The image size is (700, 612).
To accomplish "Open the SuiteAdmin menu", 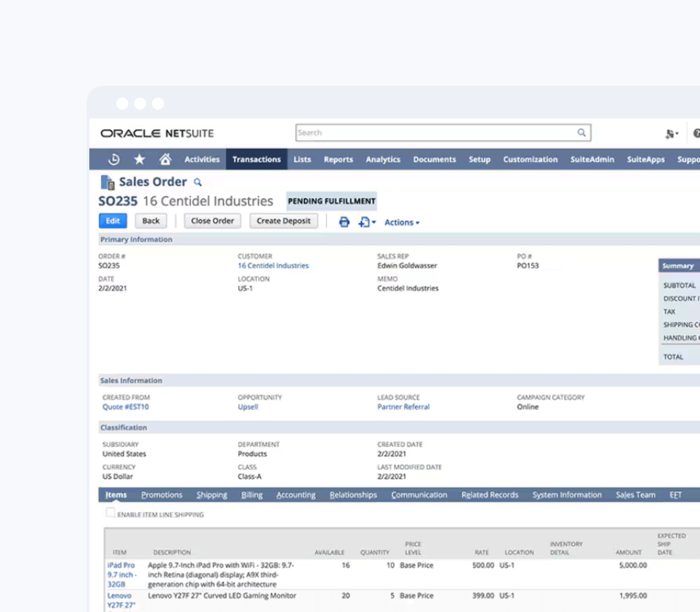I will tap(592, 159).
